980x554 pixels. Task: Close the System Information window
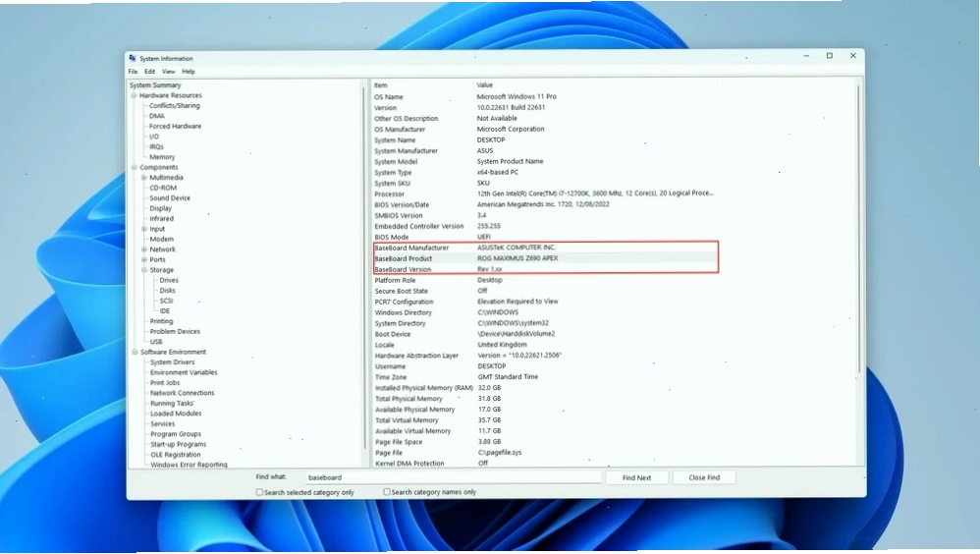pos(853,56)
